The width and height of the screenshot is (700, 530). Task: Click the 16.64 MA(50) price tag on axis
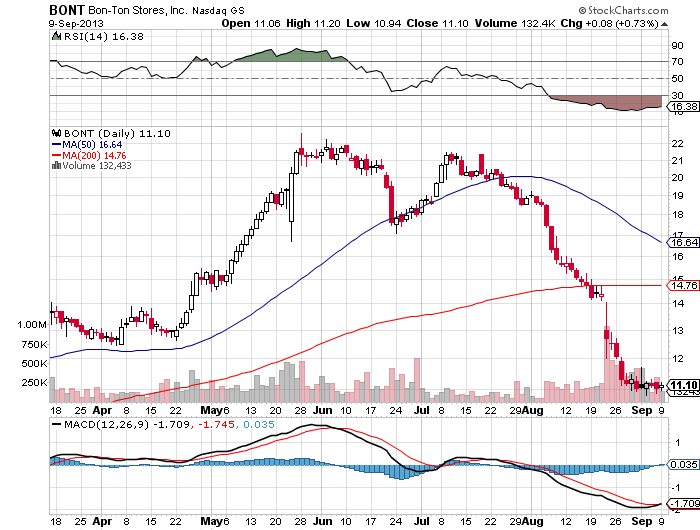click(x=683, y=242)
